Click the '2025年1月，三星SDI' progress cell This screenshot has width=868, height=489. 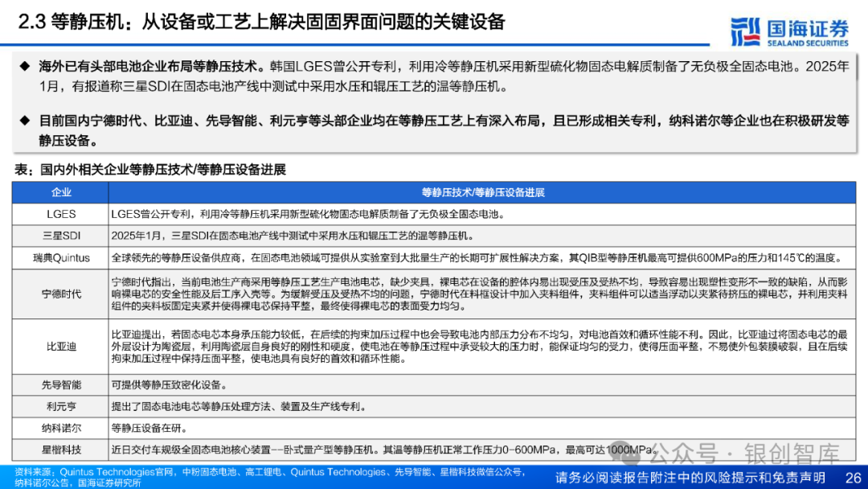[x=482, y=236]
